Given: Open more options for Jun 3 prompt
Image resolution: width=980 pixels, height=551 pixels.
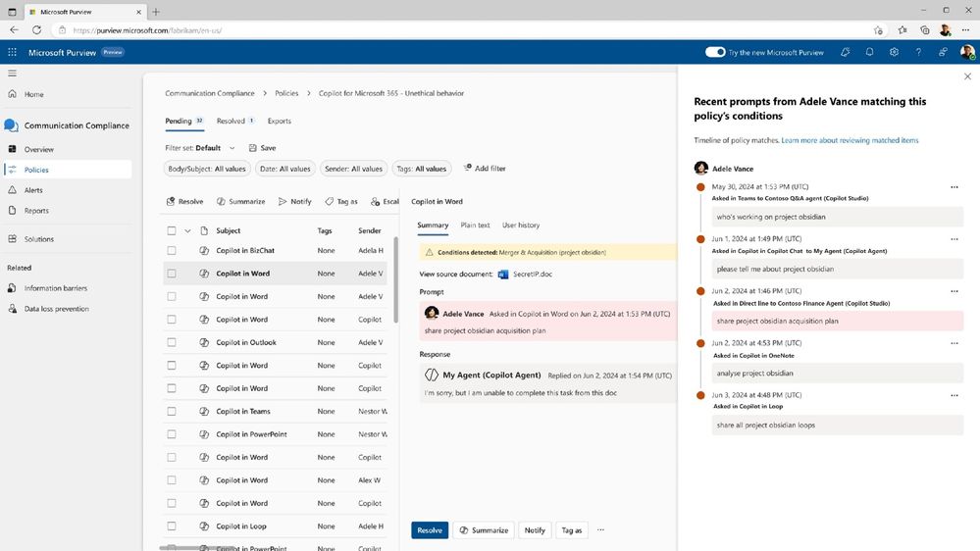Looking at the screenshot, I should (x=954, y=395).
